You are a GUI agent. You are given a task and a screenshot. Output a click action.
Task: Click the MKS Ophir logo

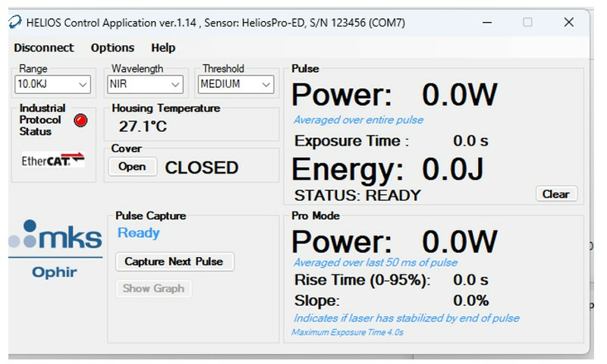click(x=55, y=247)
